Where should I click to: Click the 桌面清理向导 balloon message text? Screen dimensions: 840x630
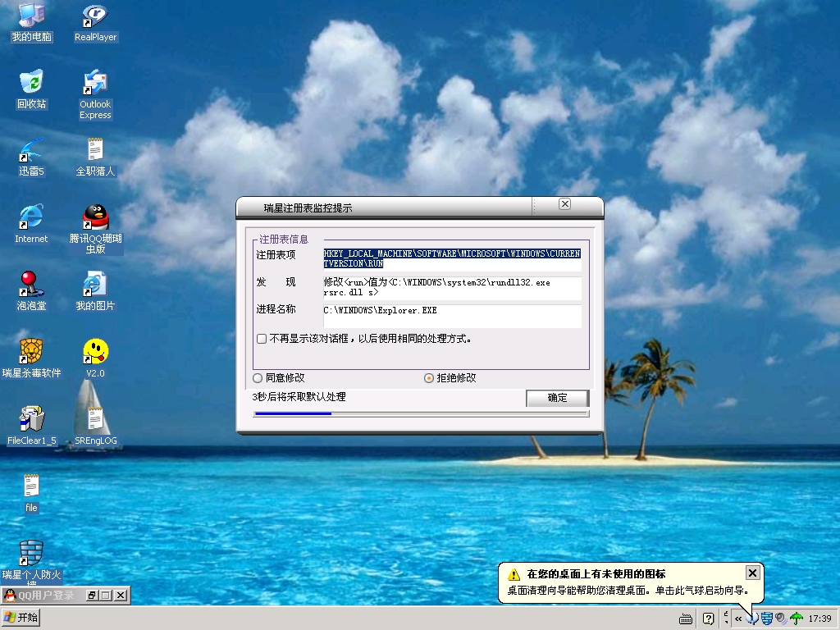[x=628, y=591]
